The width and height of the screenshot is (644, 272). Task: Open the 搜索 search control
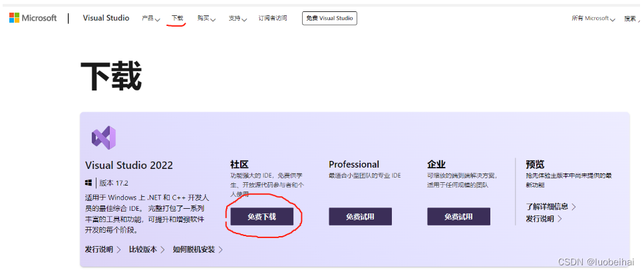(632, 19)
